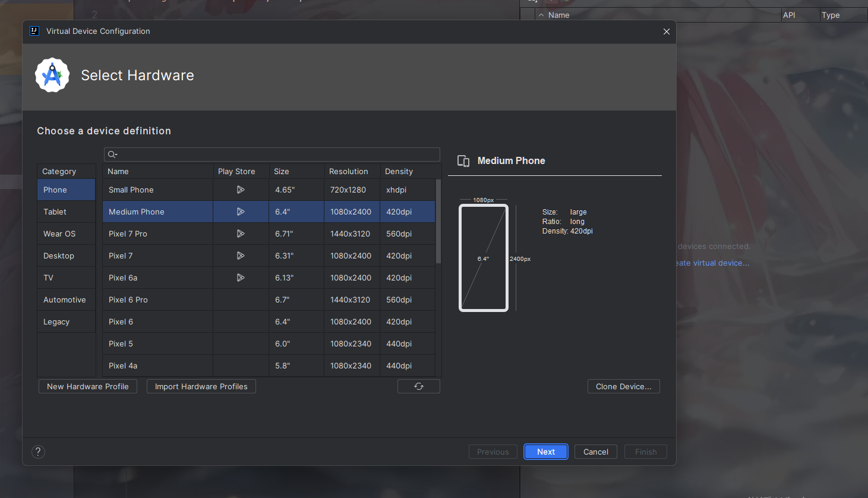This screenshot has height=498, width=868.
Task: Click Play Store icon in Medium Phone row
Action: (x=241, y=212)
